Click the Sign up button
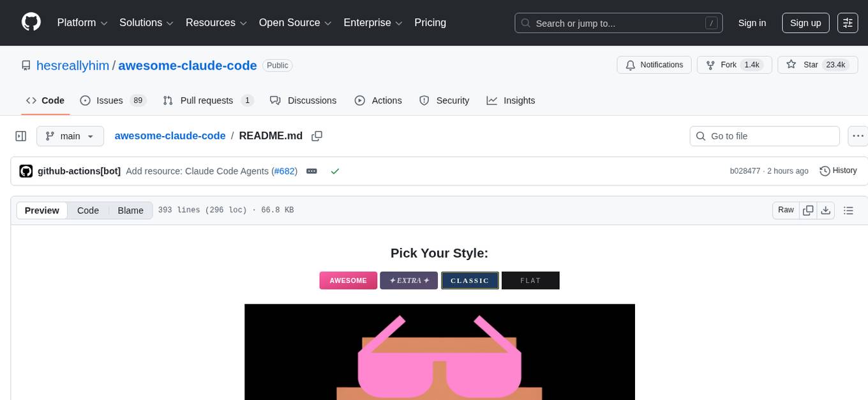 click(805, 22)
